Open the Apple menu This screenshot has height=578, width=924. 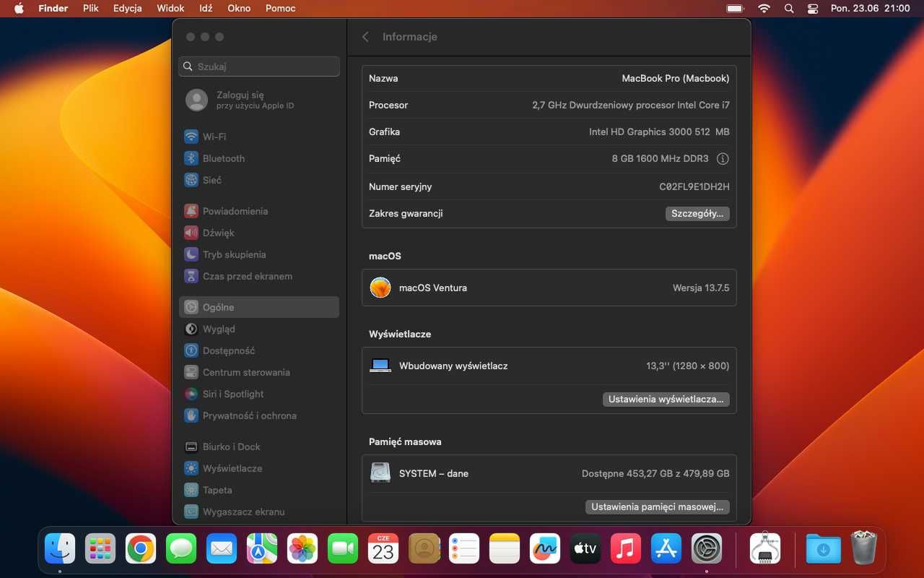(x=19, y=9)
